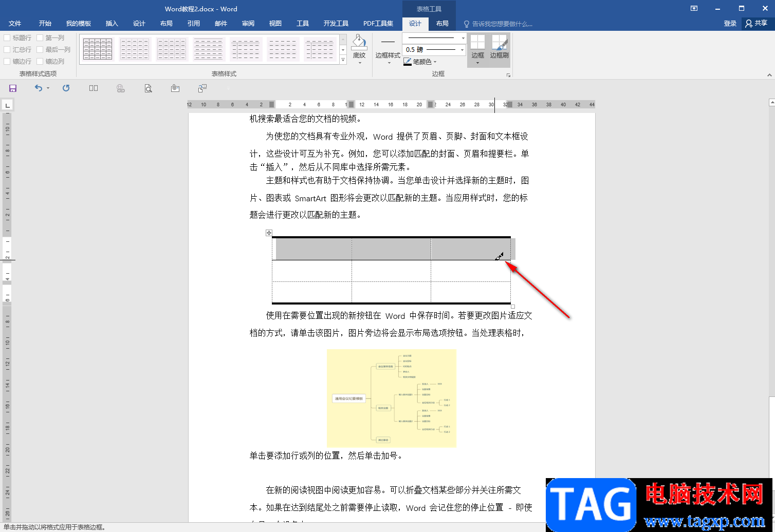
Task: Open the 我的模板 tab
Action: [79, 24]
